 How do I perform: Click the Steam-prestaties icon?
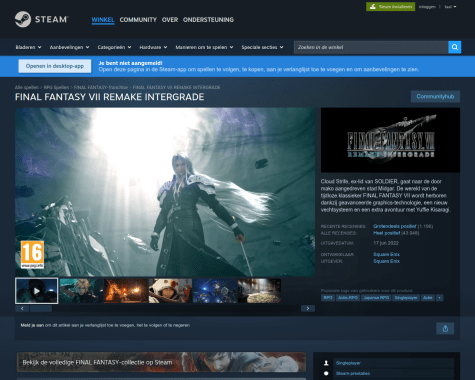click(326, 374)
